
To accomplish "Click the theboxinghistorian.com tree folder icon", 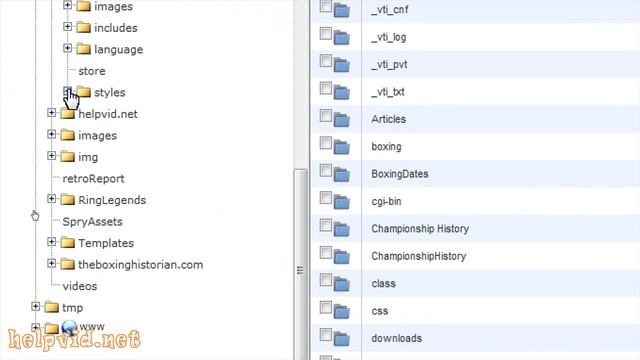I will tap(68, 264).
